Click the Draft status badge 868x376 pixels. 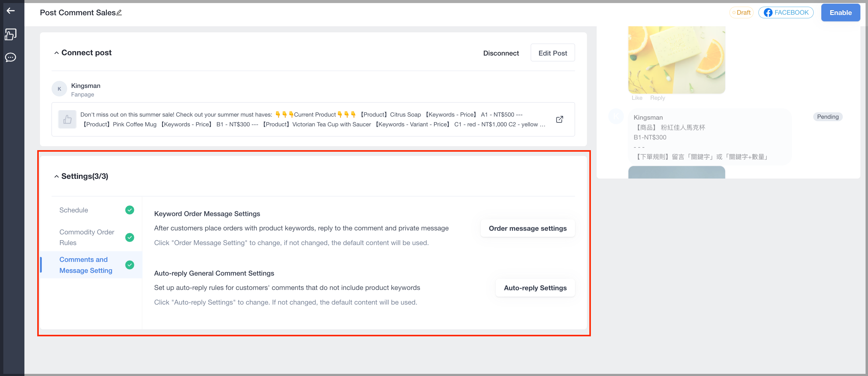pos(741,13)
